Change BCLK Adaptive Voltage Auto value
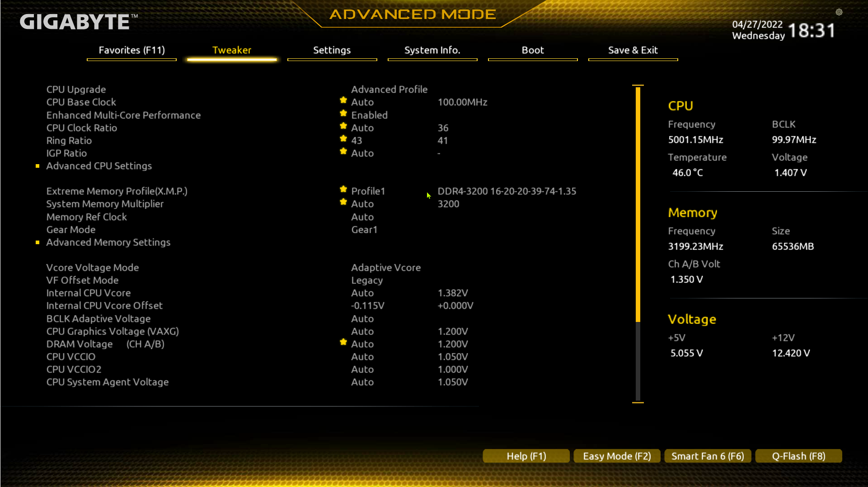 pos(362,319)
